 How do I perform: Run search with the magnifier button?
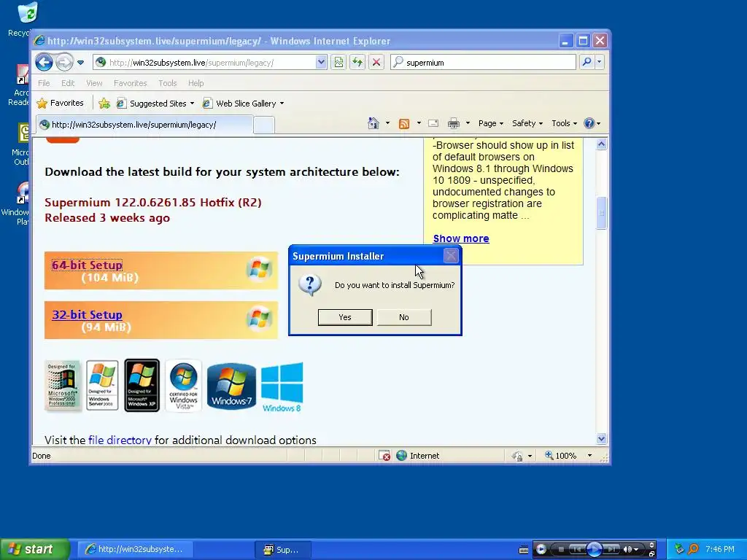click(587, 62)
